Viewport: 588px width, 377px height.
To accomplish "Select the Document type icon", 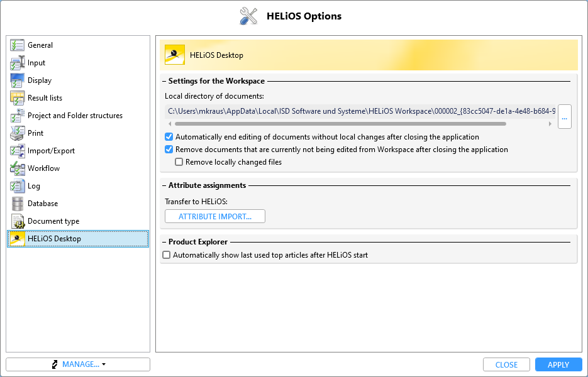I will (17, 221).
